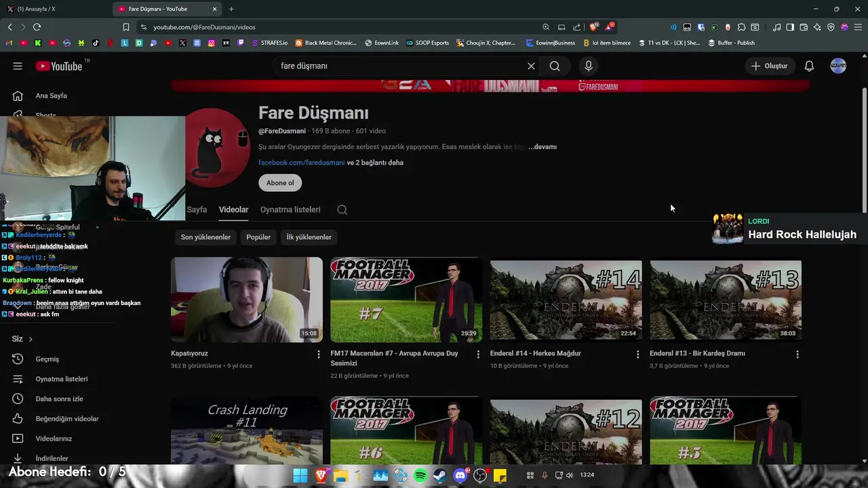Open the YouTube hamburger guide menu
This screenshot has height=488, width=868.
pos(18,66)
